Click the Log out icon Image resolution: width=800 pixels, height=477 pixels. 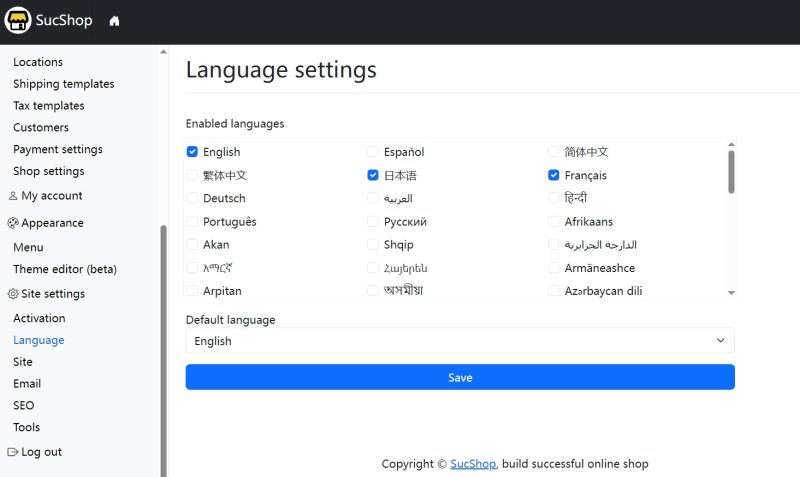click(13, 452)
